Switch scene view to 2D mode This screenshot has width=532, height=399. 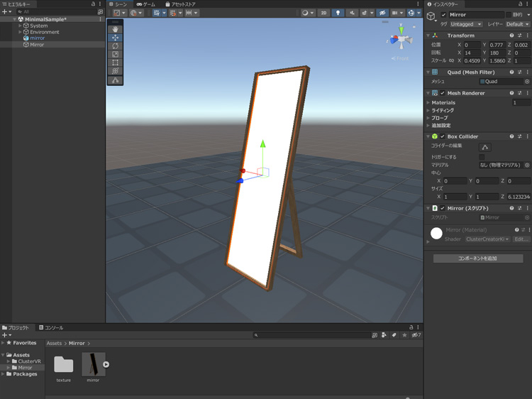pos(323,13)
